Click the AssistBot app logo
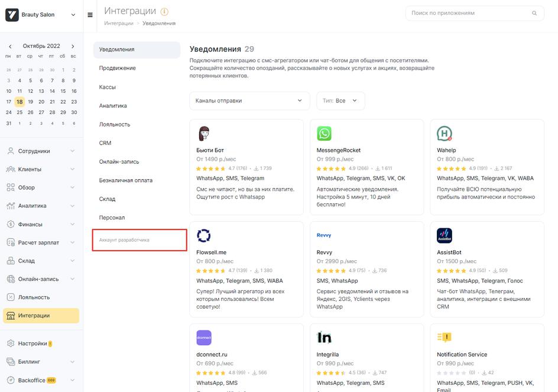 445,235
